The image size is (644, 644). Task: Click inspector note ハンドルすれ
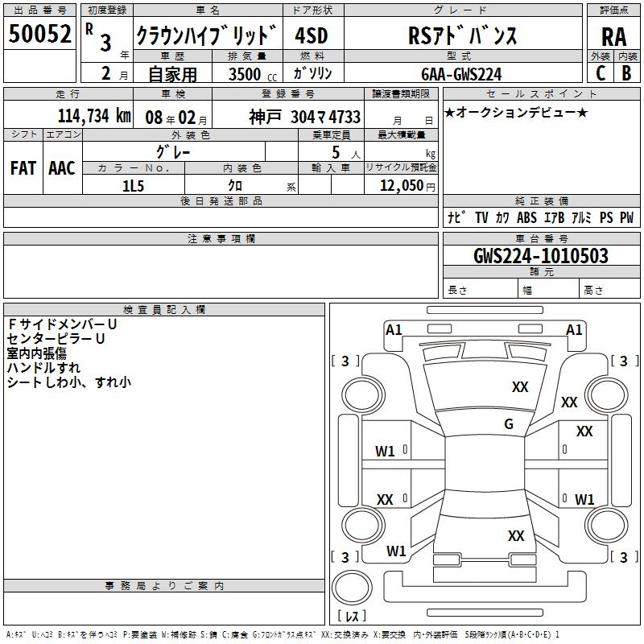point(43,368)
